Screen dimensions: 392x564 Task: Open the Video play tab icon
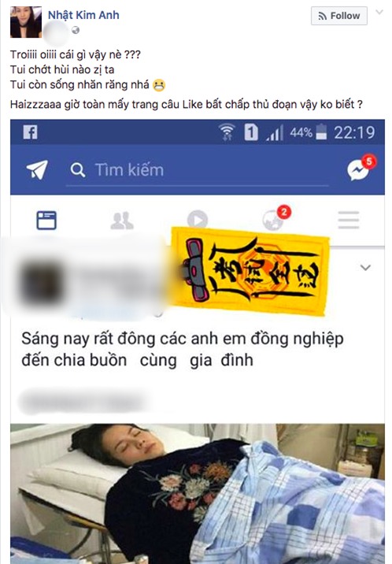(x=198, y=220)
